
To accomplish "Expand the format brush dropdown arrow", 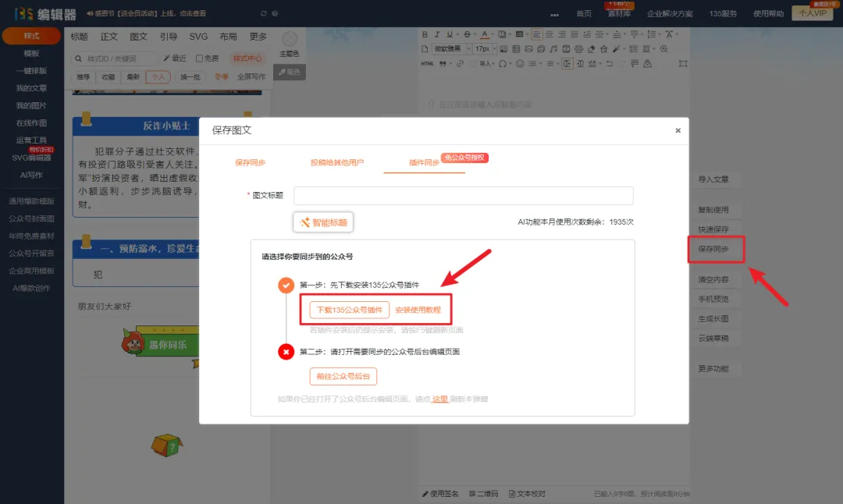I will (624, 49).
